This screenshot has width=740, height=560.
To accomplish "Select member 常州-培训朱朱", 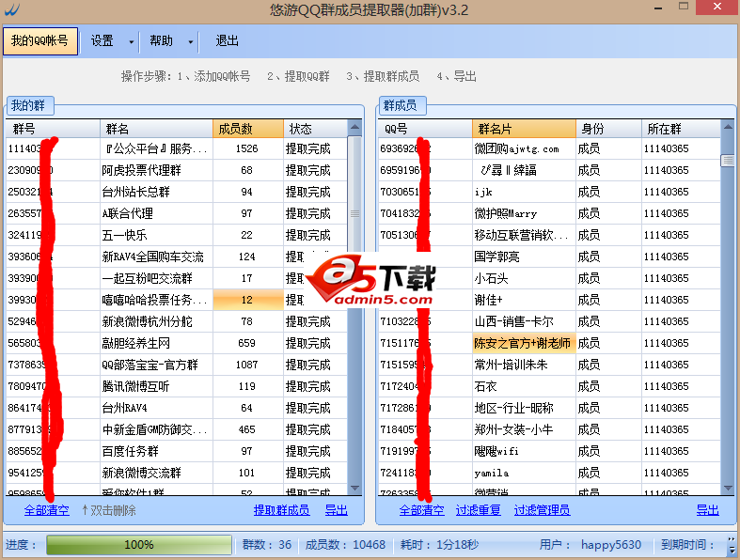I will (549, 365).
